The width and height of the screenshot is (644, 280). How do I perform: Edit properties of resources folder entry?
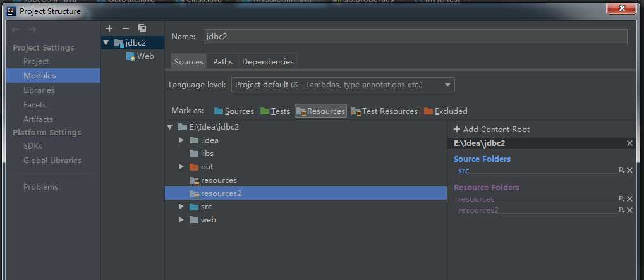[x=621, y=198]
